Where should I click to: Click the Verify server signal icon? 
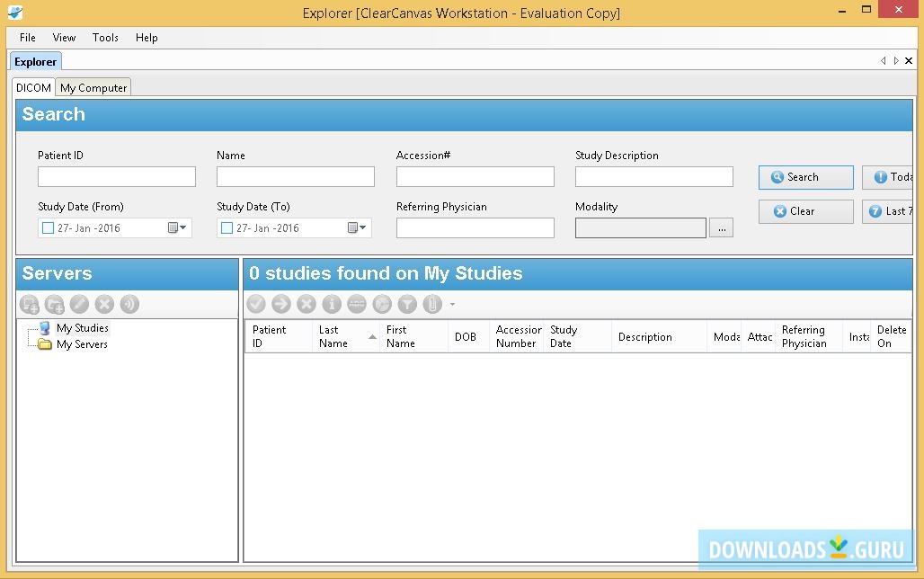[x=129, y=304]
